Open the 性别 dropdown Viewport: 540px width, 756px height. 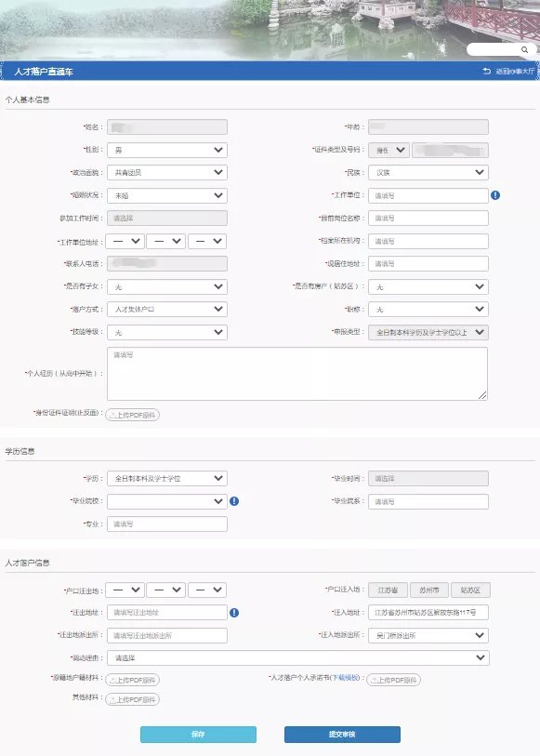click(167, 150)
